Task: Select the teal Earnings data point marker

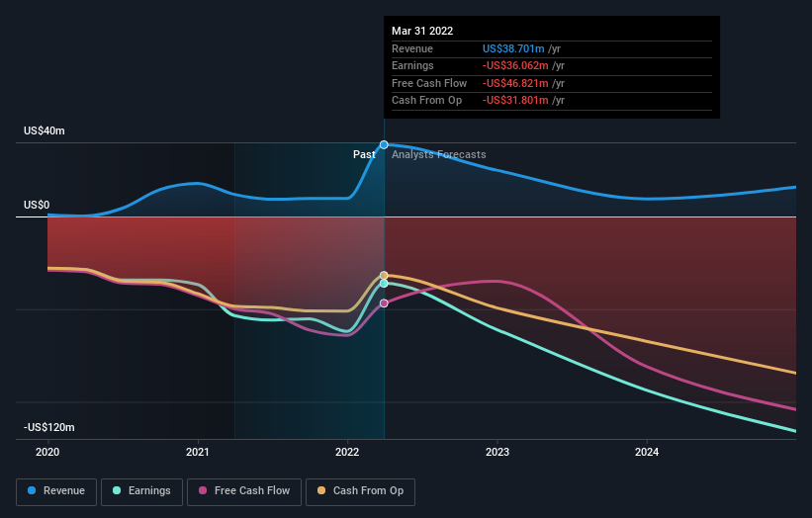Action: point(384,284)
